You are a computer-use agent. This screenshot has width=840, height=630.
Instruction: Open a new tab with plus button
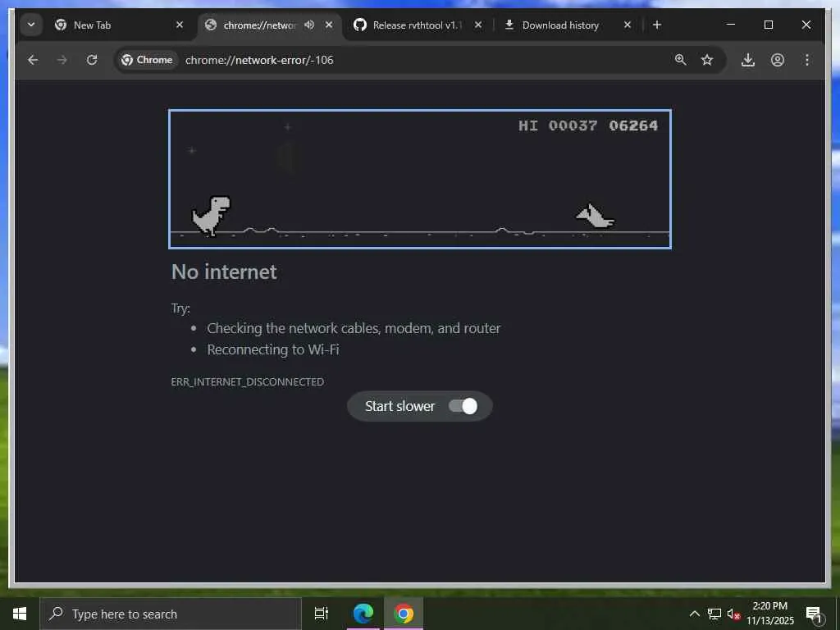pos(657,25)
